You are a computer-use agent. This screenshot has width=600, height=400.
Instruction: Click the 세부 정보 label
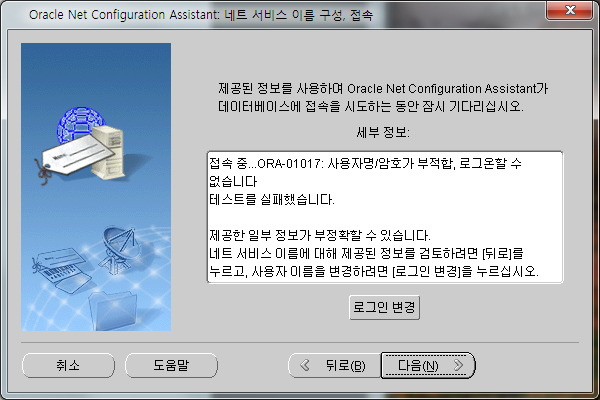tap(383, 132)
